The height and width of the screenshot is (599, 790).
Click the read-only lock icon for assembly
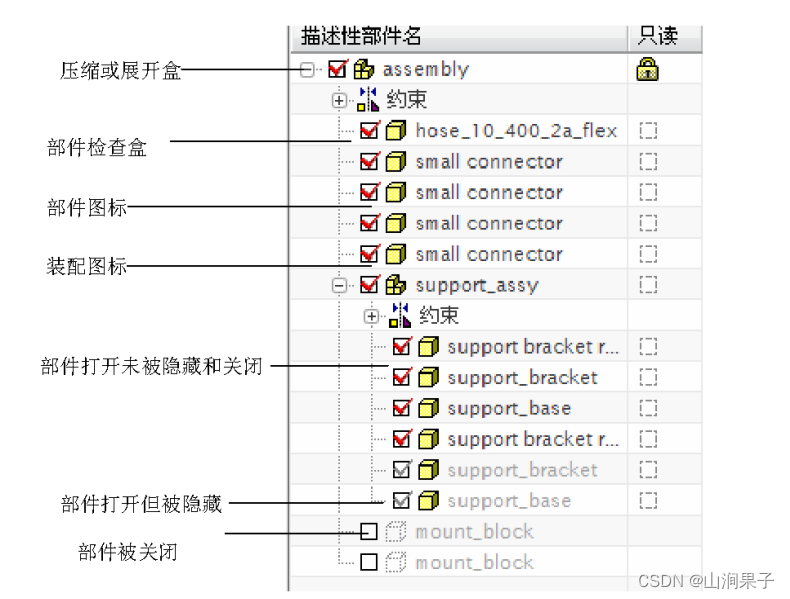click(647, 69)
